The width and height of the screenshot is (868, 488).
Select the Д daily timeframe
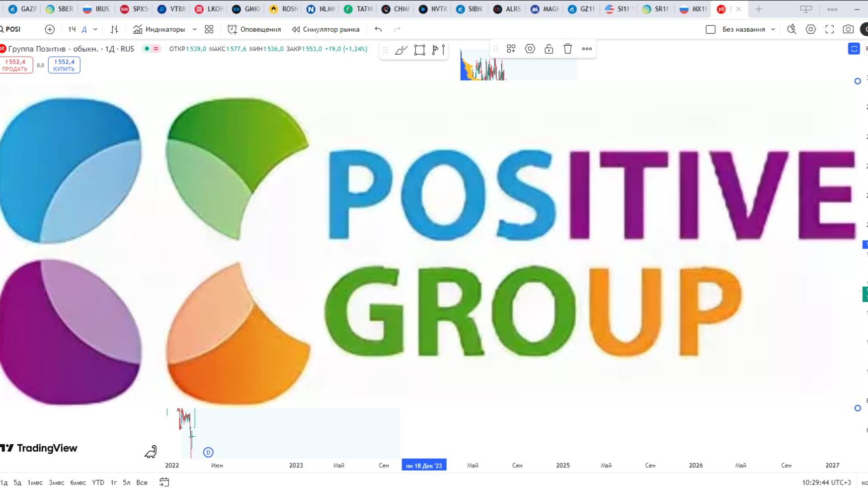click(84, 29)
